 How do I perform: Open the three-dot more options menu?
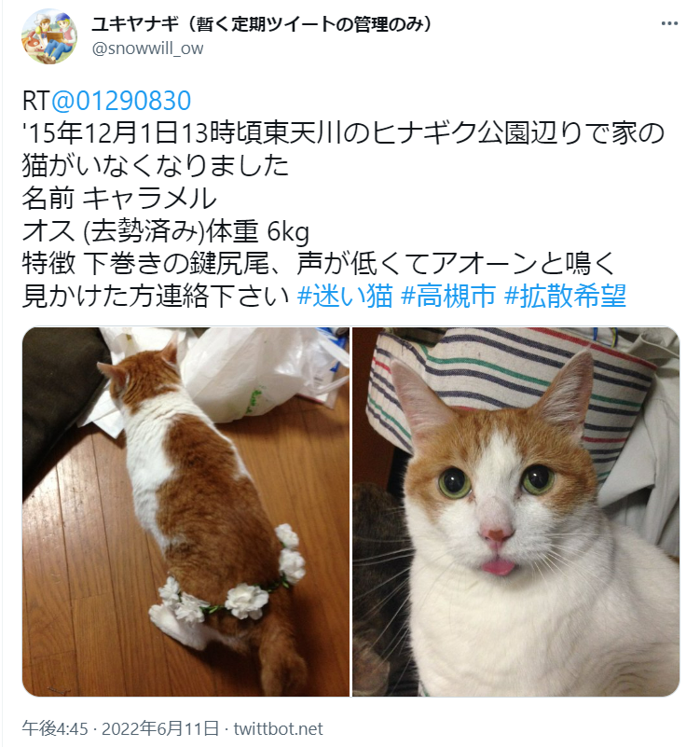coord(669,23)
